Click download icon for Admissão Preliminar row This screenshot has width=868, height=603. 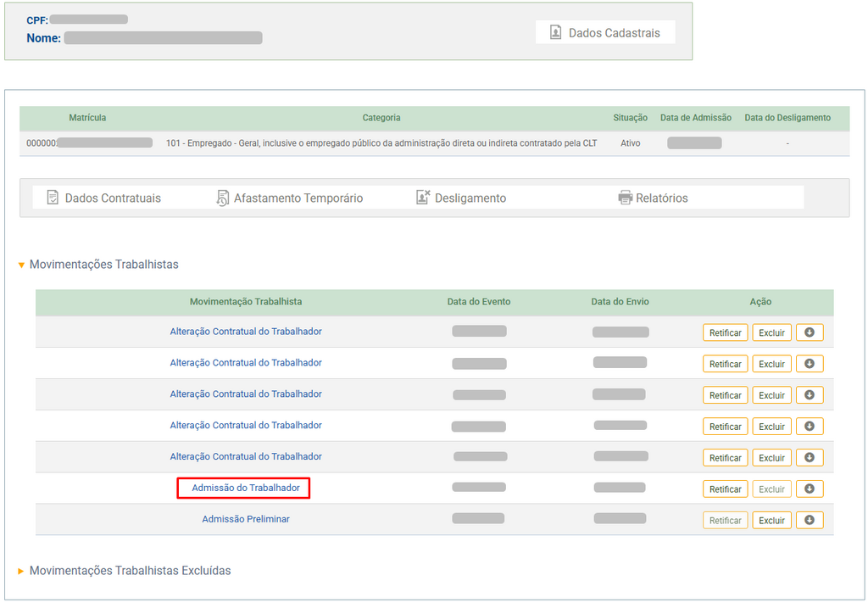(810, 520)
